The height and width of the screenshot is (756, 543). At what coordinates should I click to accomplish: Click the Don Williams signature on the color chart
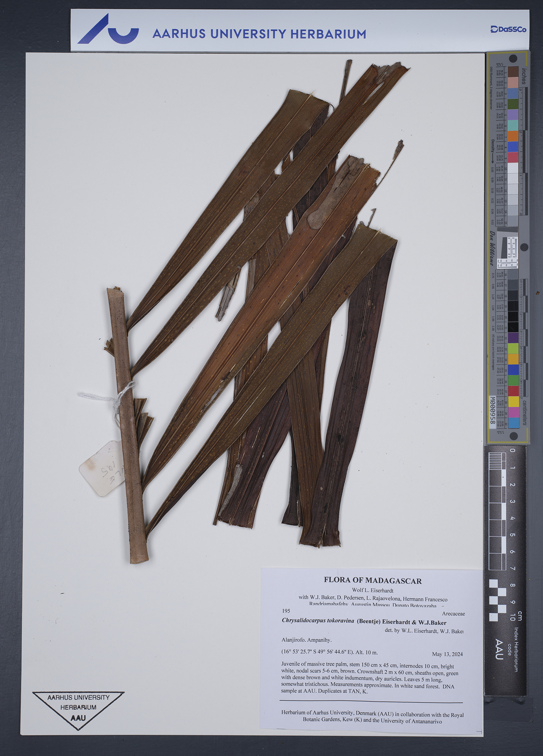click(x=492, y=248)
